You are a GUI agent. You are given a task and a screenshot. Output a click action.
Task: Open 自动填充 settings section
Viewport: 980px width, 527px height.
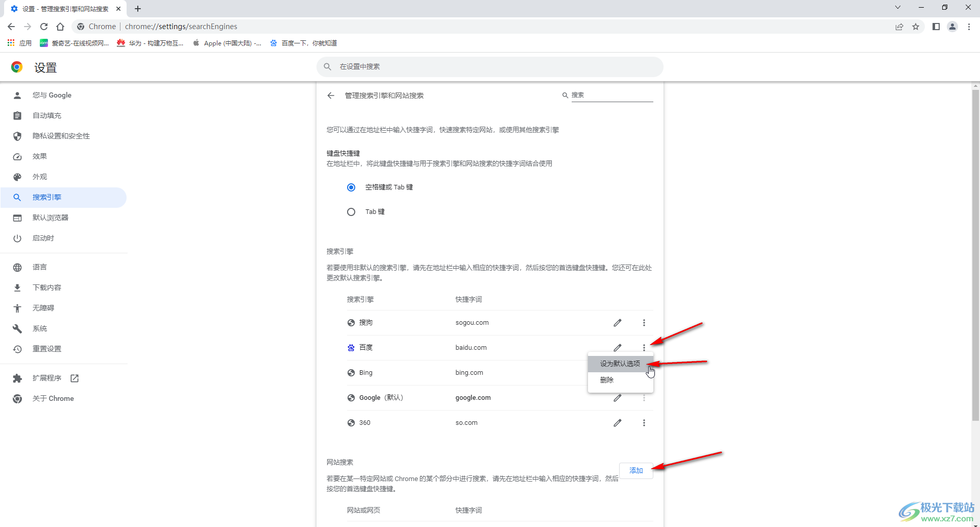63,115
